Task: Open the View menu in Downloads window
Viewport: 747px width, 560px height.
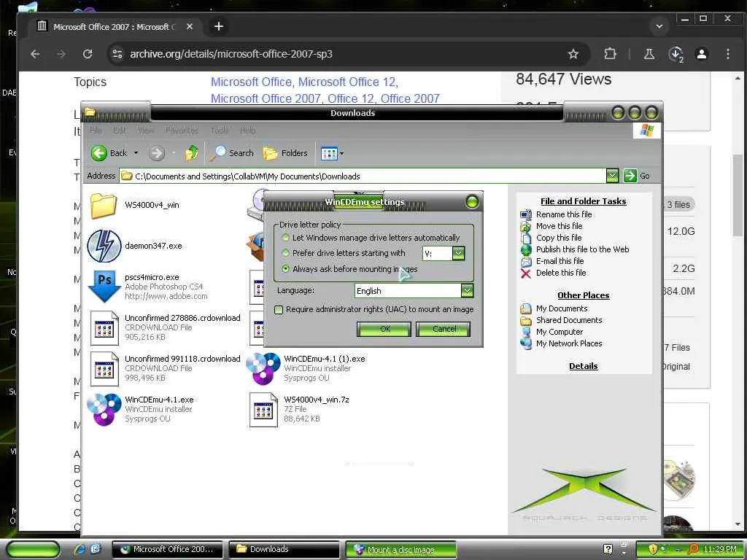Action: point(146,130)
